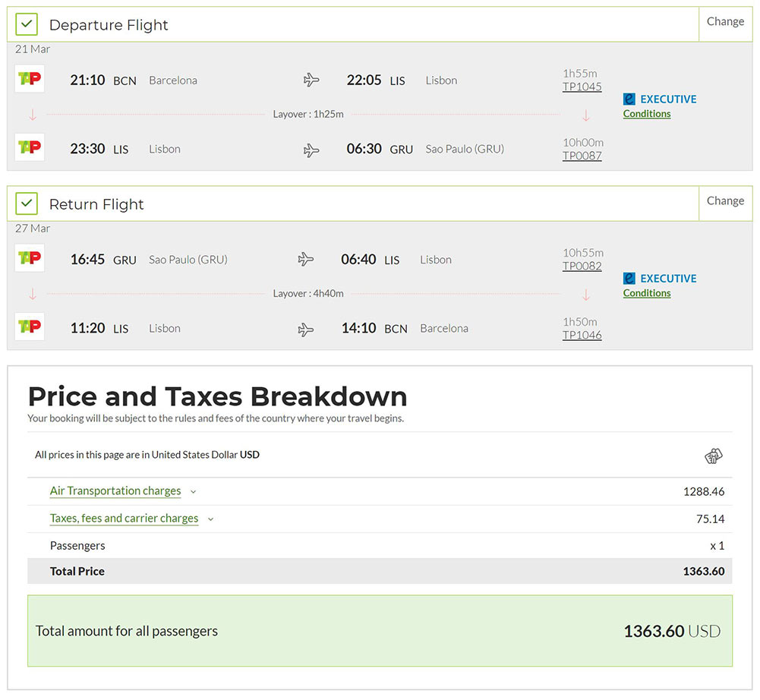Click left red arrow near departure layover
The image size is (760, 700).
[x=33, y=115]
